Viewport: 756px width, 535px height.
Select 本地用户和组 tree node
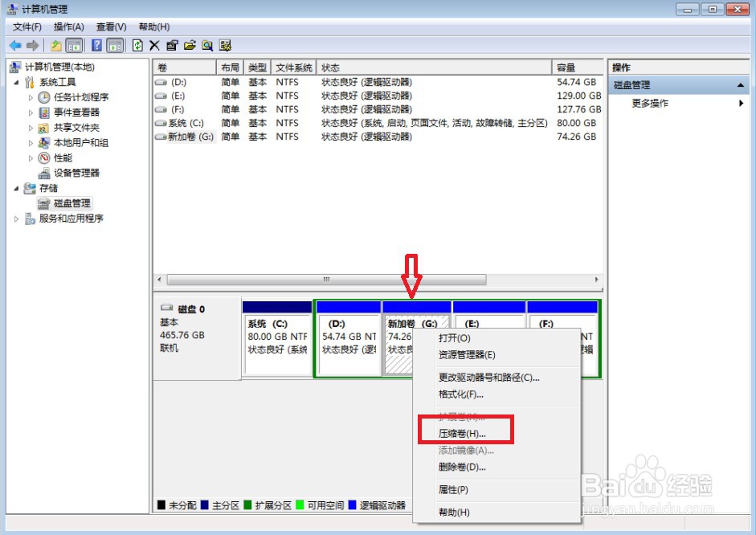coord(81,143)
